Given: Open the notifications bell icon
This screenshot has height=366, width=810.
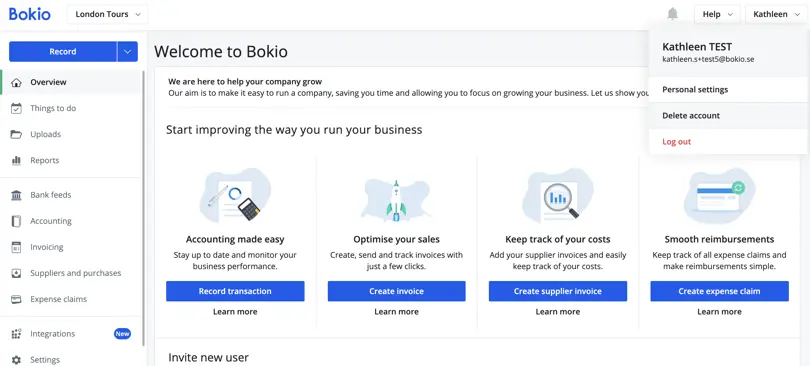Looking at the screenshot, I should [x=672, y=14].
